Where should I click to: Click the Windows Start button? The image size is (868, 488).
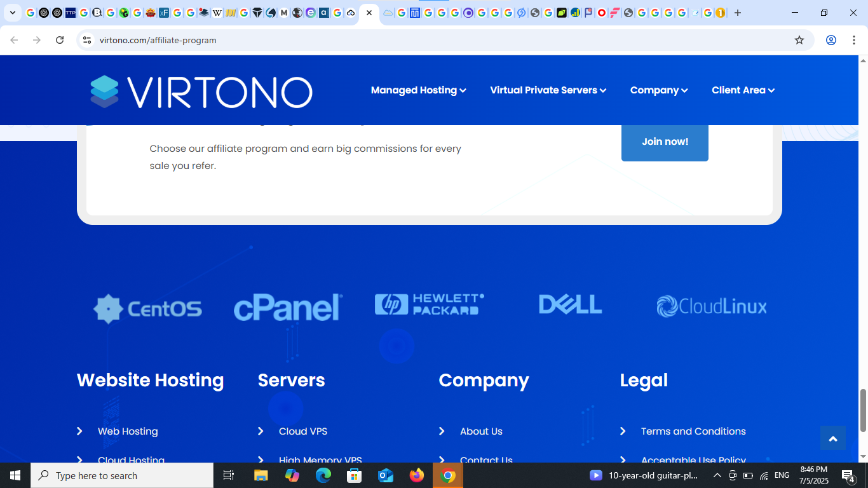point(15,475)
